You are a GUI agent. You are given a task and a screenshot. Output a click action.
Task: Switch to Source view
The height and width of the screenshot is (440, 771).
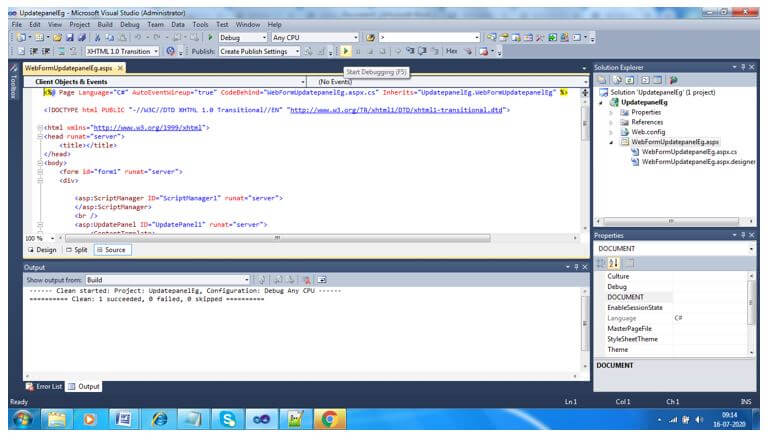(x=112, y=250)
